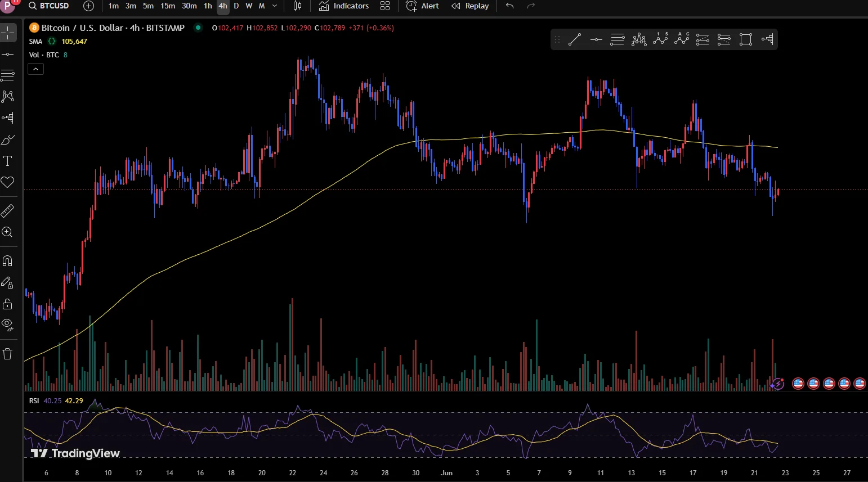Remove drawings with the trash icon
Viewport: 868px width, 482px height.
[x=8, y=354]
